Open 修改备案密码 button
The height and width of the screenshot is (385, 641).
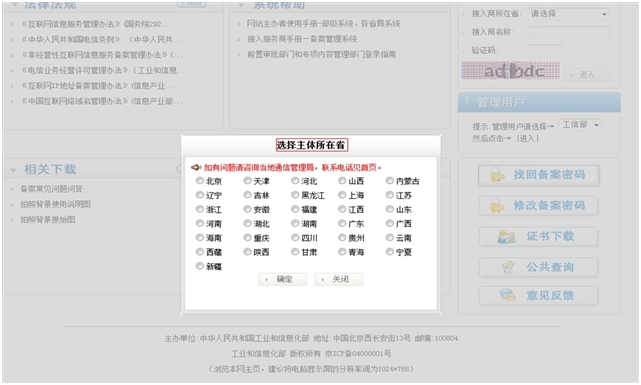point(538,206)
